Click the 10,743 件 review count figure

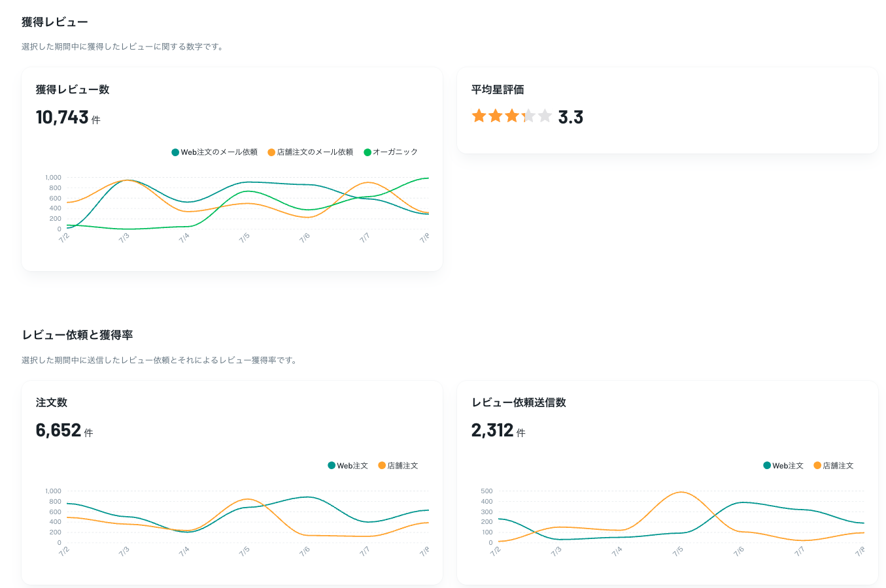[68, 118]
